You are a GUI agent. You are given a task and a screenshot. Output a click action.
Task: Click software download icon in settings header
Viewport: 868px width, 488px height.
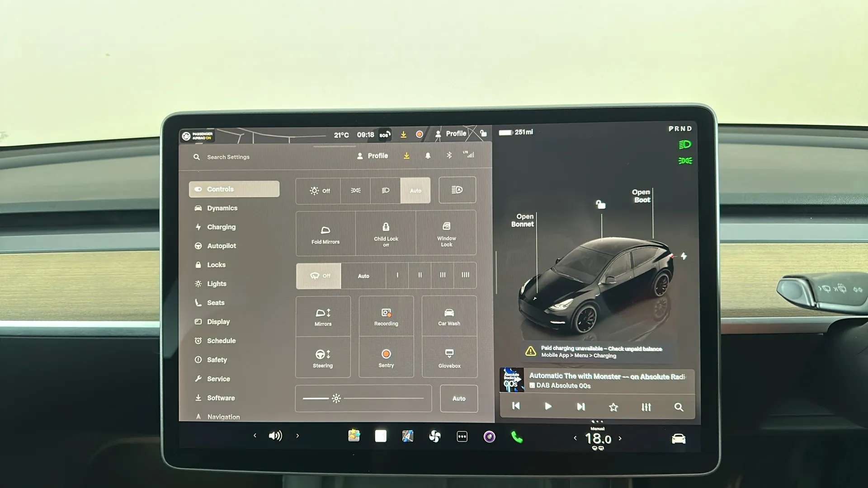[406, 156]
